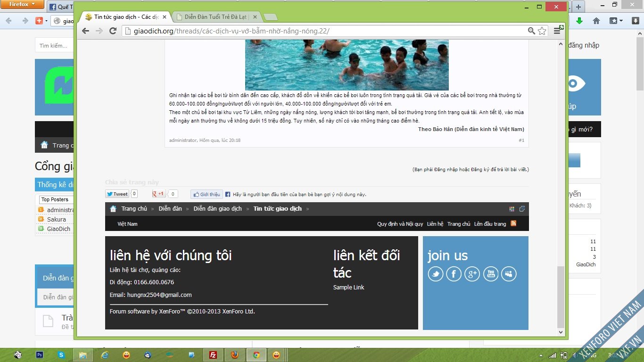This screenshot has width=644, height=362.
Task: Open the Facebook icon under join us
Action: click(454, 274)
